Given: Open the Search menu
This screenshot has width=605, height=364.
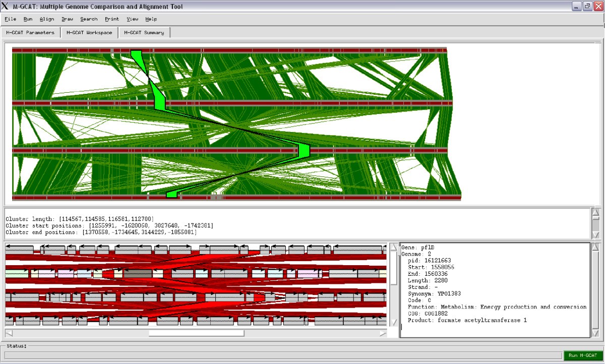Looking at the screenshot, I should click(89, 19).
